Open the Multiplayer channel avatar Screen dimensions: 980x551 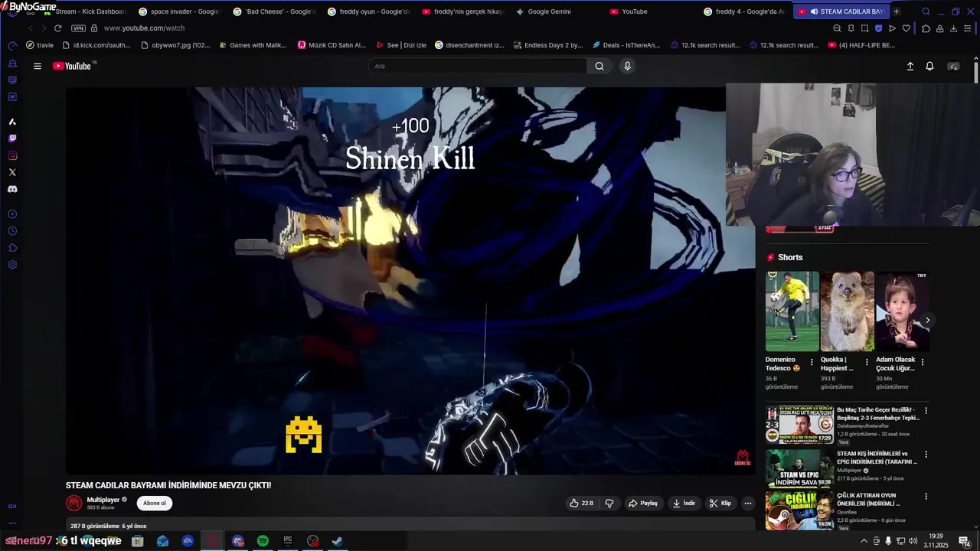coord(74,503)
